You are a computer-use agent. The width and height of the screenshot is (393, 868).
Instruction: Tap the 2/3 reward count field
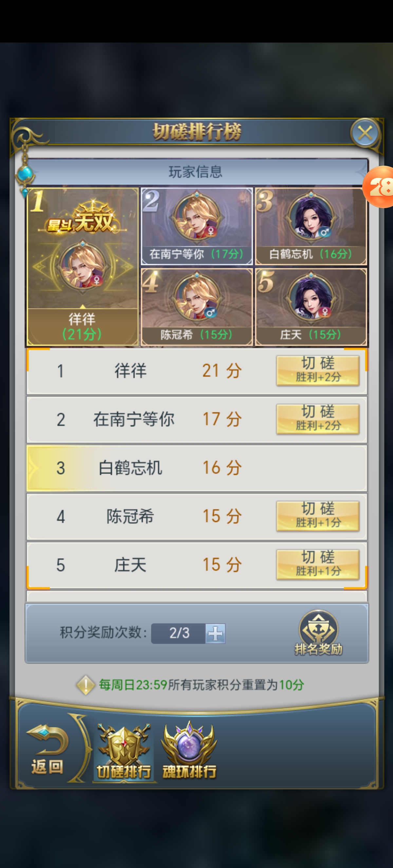tap(178, 633)
